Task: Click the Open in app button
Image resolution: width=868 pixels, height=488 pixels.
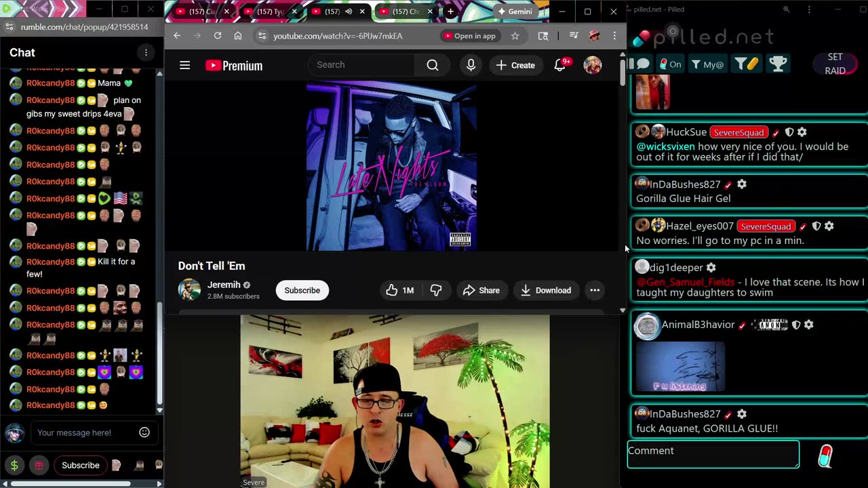Action: [x=469, y=36]
